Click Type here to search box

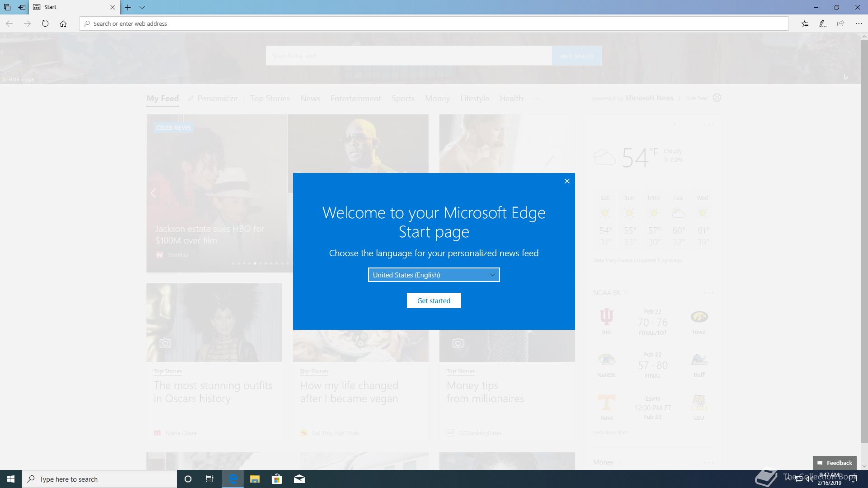(99, 479)
